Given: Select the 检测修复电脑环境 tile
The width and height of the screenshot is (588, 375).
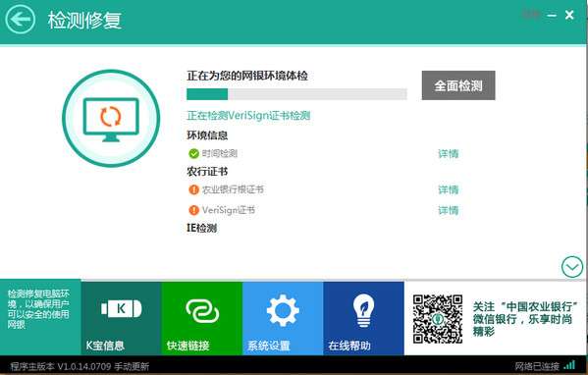Looking at the screenshot, I should point(40,317).
